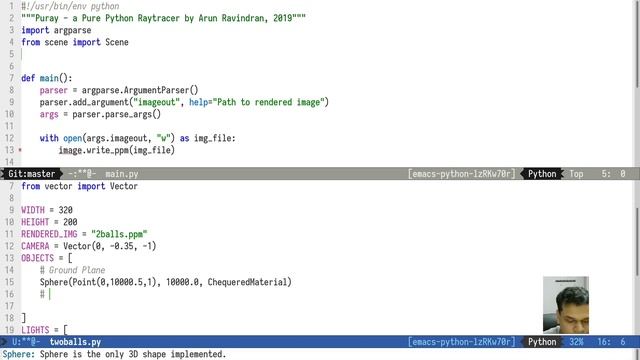Click the Top position indicator in main.py modeline
The image size is (640, 360).
(576, 174)
